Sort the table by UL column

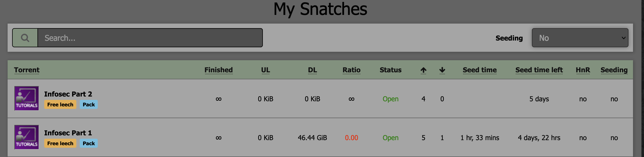[x=265, y=70]
